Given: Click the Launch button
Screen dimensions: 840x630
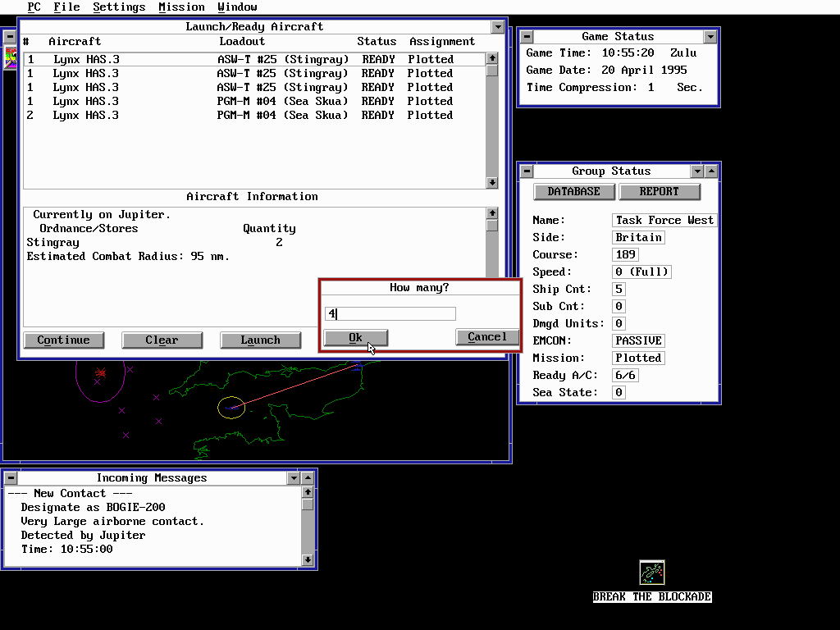Looking at the screenshot, I should coord(260,340).
